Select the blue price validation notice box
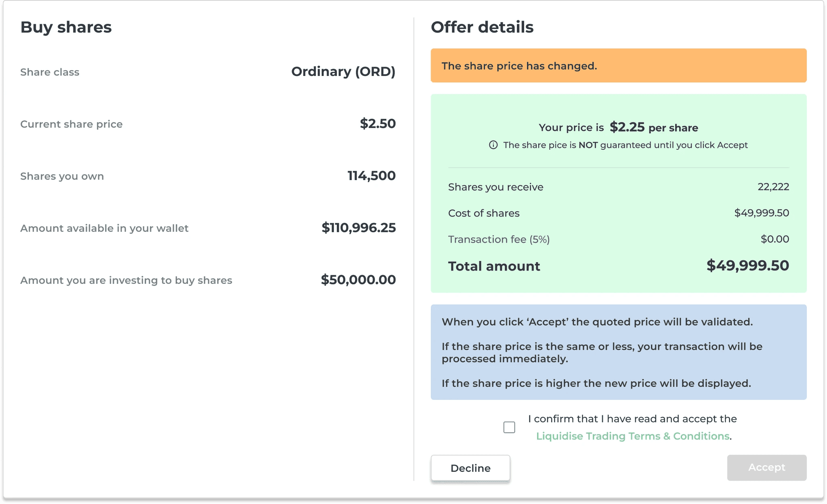 tap(619, 352)
